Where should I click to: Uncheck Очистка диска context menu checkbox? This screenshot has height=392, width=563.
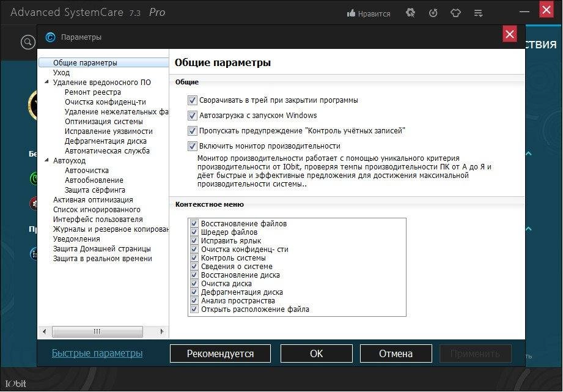(x=194, y=284)
